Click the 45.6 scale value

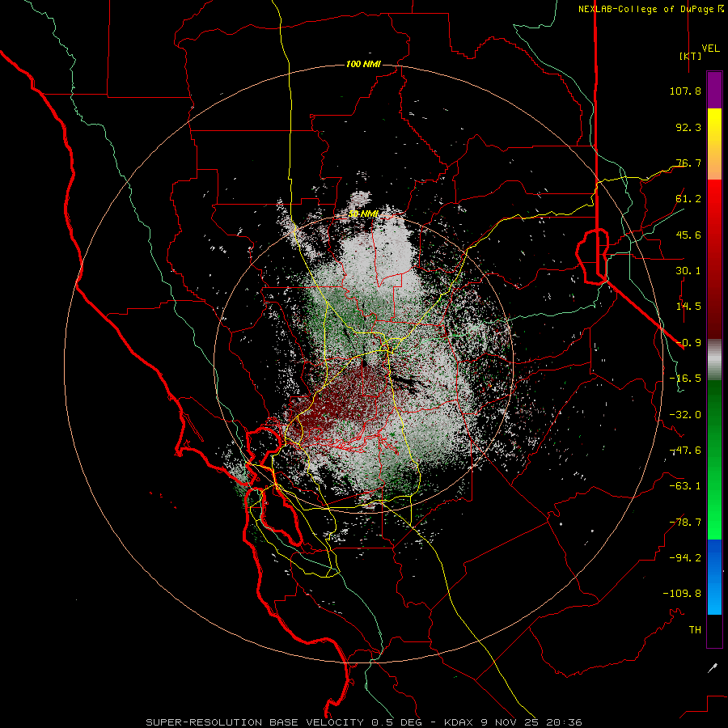[688, 235]
